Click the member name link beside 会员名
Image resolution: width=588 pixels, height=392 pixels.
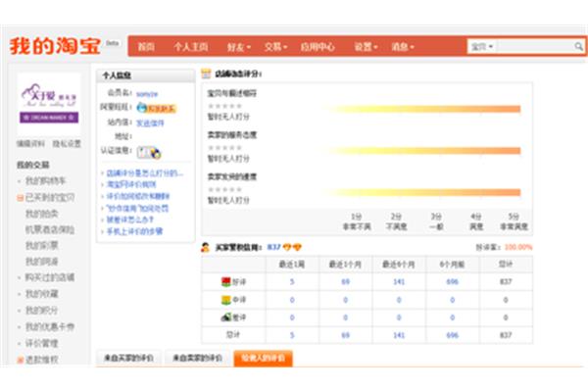(x=147, y=94)
